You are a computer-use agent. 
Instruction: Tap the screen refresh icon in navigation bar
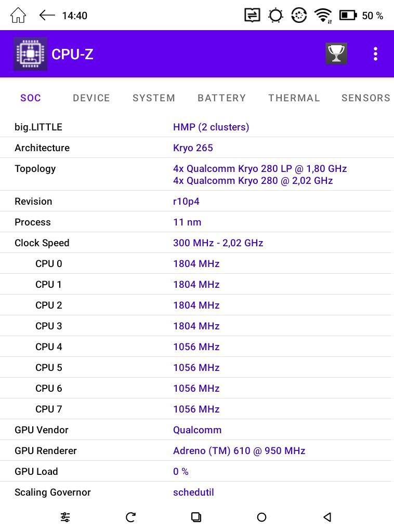click(x=130, y=517)
